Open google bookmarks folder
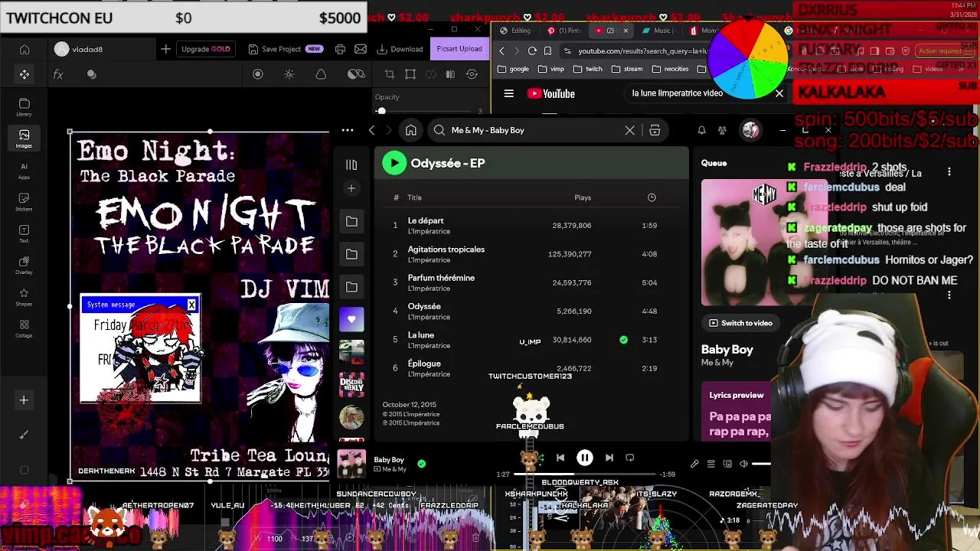 coord(514,69)
